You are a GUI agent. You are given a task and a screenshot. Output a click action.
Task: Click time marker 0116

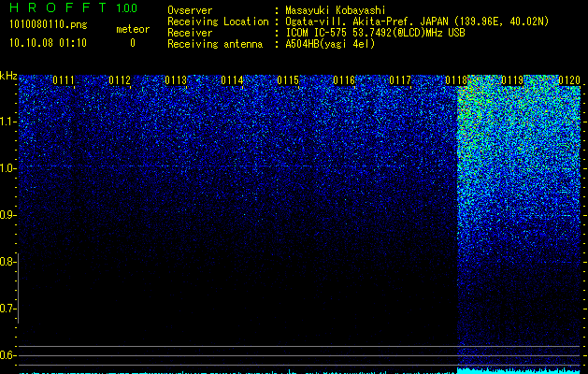(344, 80)
